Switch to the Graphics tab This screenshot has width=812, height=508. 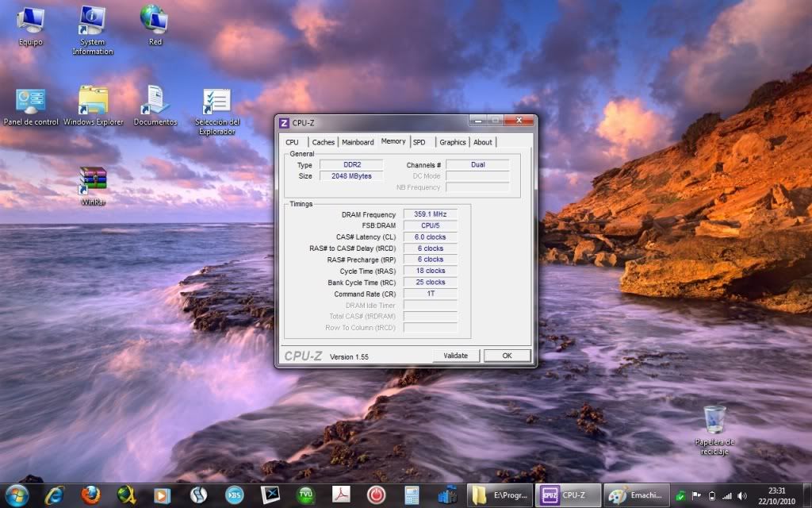click(453, 142)
